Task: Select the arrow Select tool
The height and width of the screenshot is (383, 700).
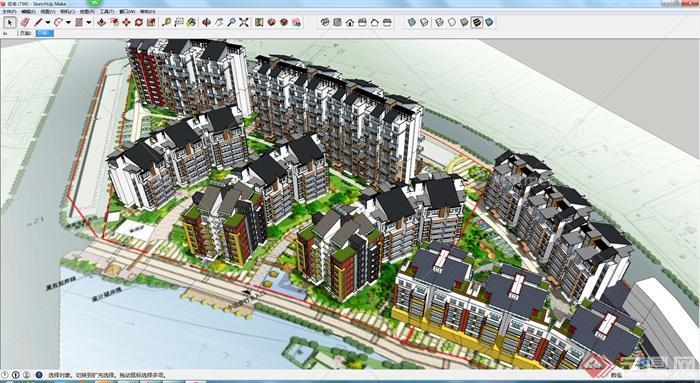Action: tap(11, 22)
